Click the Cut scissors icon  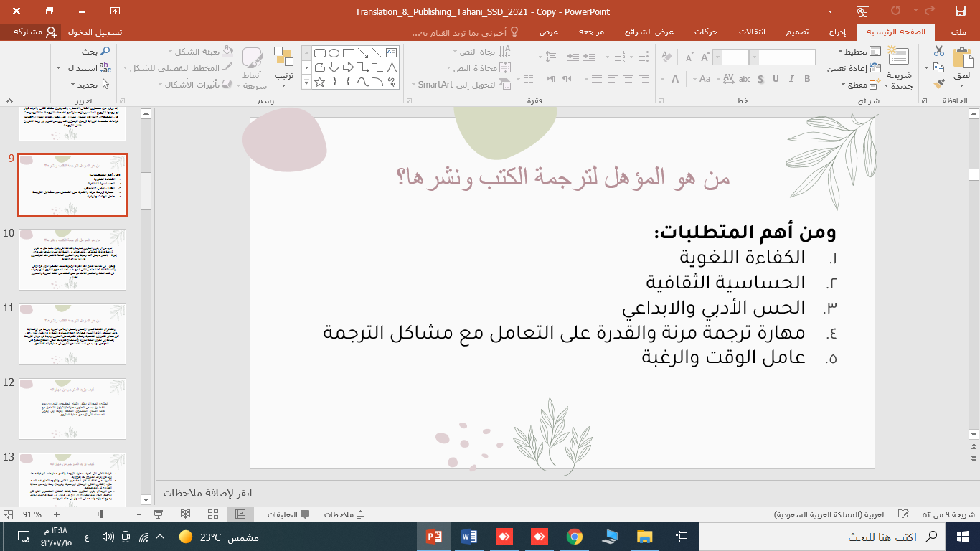(939, 51)
